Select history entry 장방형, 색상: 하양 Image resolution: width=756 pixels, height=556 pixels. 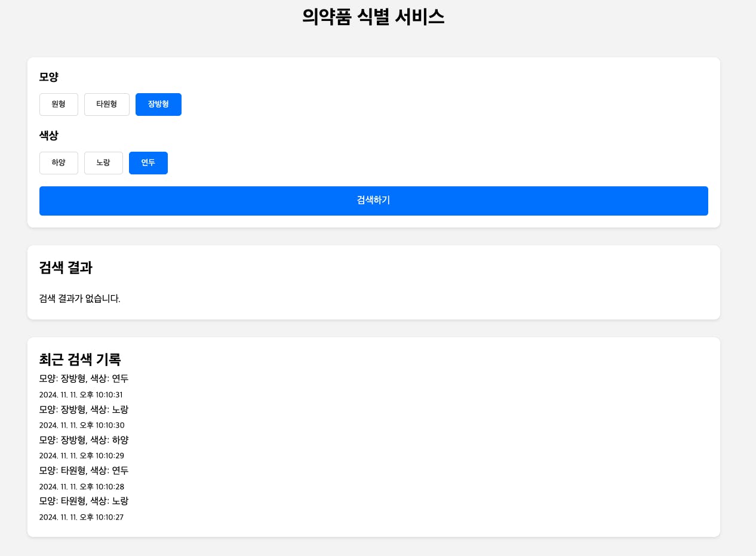pos(84,440)
